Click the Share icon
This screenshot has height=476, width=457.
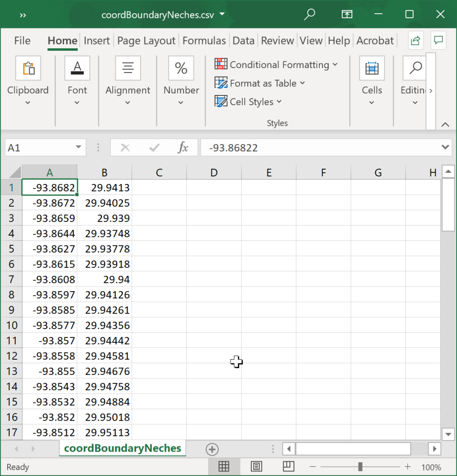tap(415, 40)
